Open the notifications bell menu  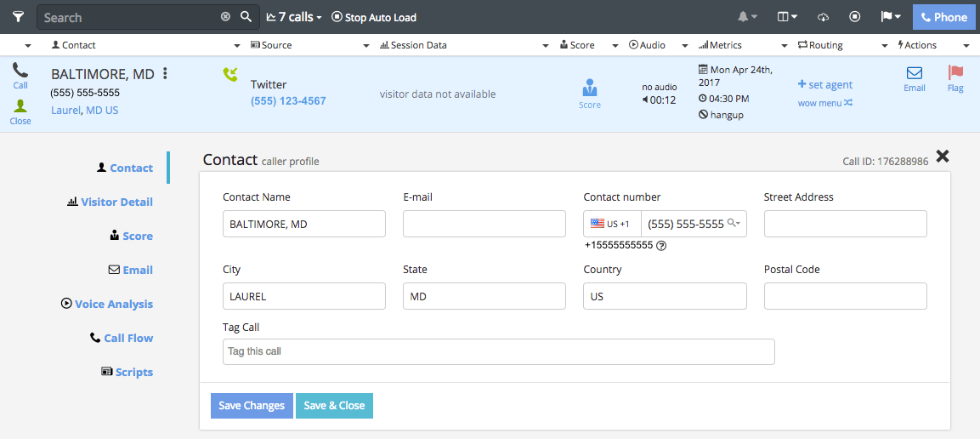pos(748,17)
